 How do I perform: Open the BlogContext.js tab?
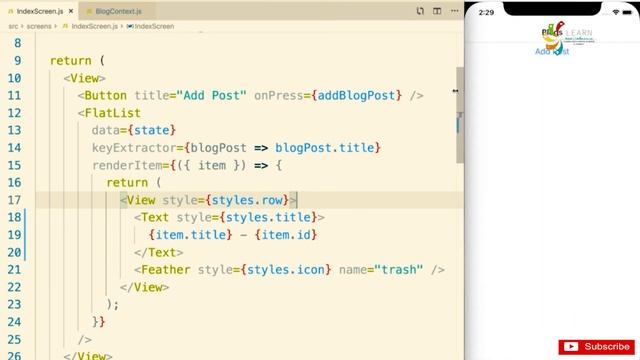118,11
